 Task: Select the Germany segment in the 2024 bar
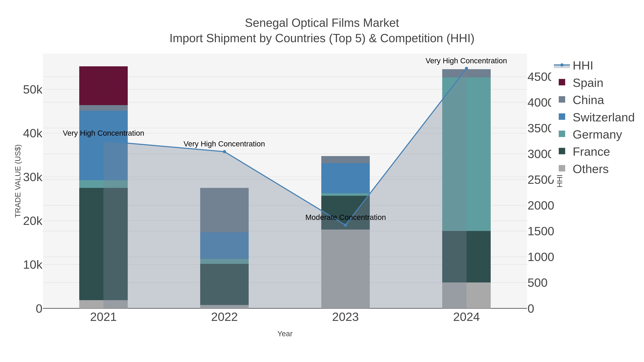[x=466, y=154]
